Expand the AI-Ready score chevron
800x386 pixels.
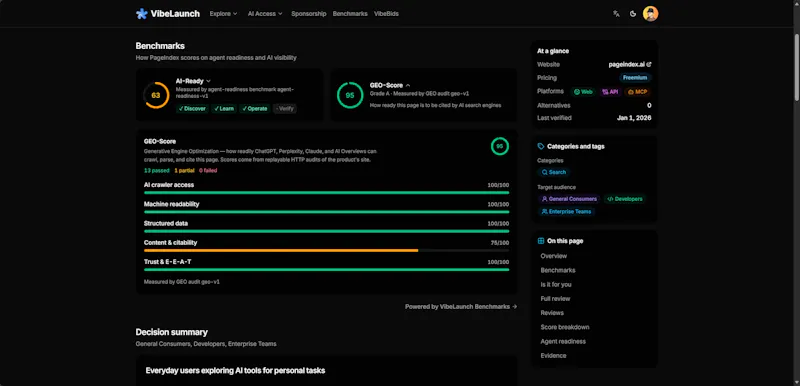pyautogui.click(x=209, y=81)
